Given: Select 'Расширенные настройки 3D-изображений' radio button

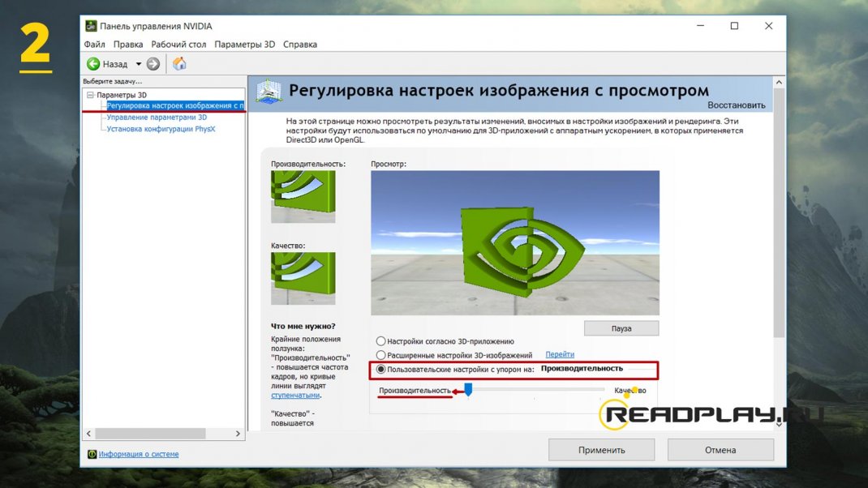Looking at the screenshot, I should [x=380, y=355].
